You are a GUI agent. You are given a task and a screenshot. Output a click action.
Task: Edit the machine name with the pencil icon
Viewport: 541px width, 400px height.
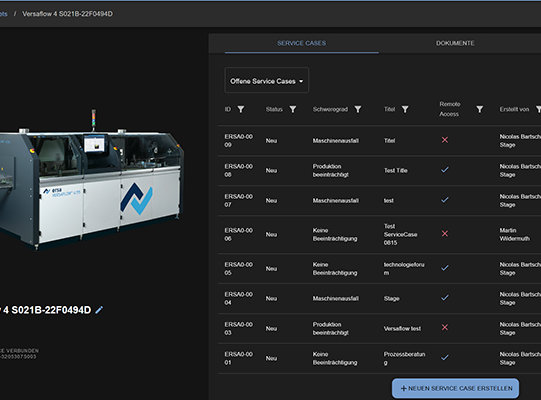(x=99, y=310)
